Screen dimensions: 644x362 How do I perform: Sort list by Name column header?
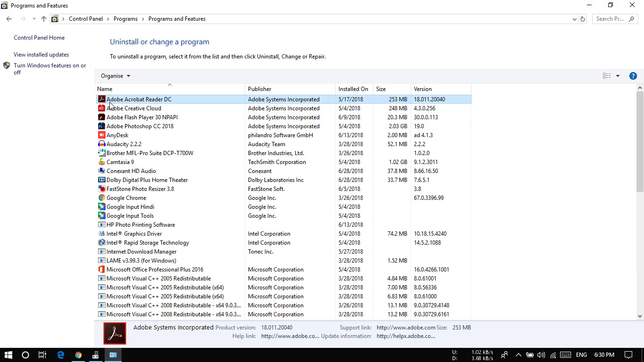click(170, 89)
